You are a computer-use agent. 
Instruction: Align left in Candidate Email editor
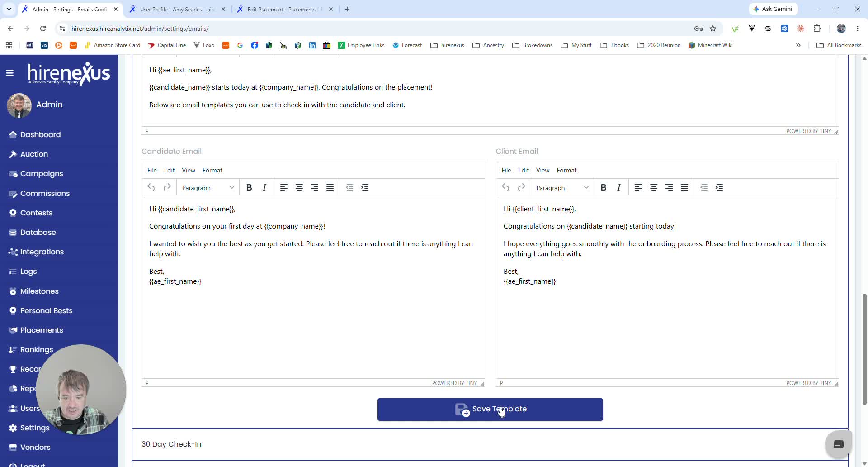(x=284, y=187)
